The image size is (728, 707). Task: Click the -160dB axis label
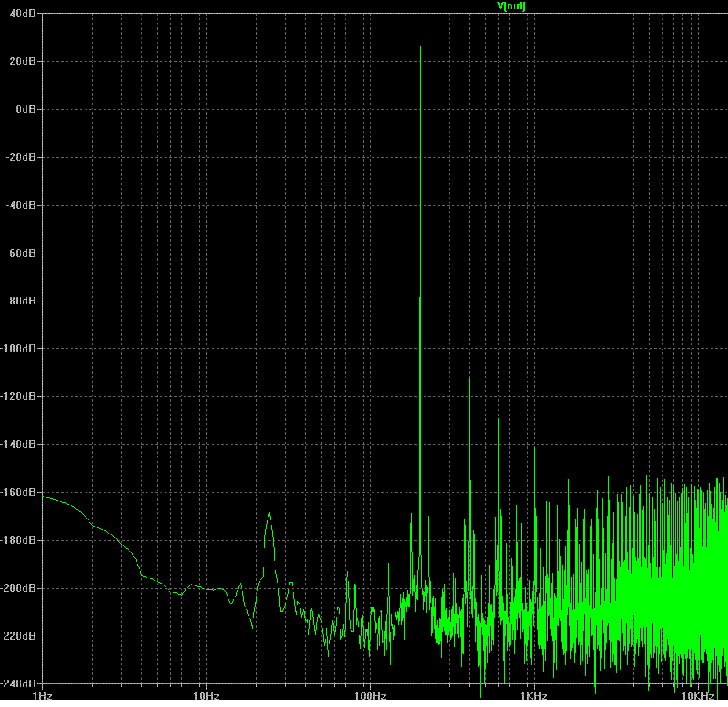pyautogui.click(x=18, y=493)
